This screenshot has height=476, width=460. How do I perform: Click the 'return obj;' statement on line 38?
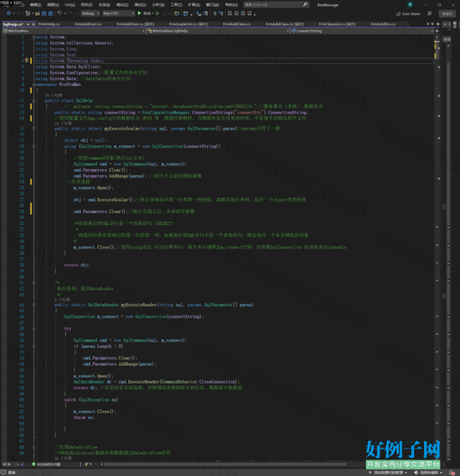[x=77, y=265]
